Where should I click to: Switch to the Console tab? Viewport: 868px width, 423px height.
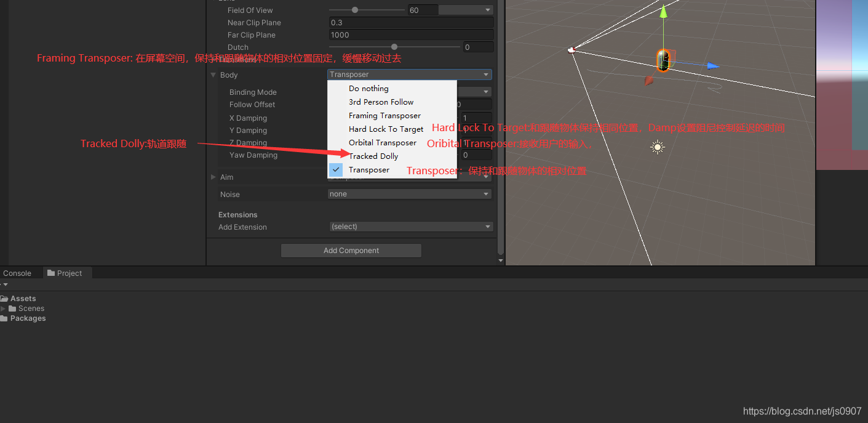(x=17, y=273)
